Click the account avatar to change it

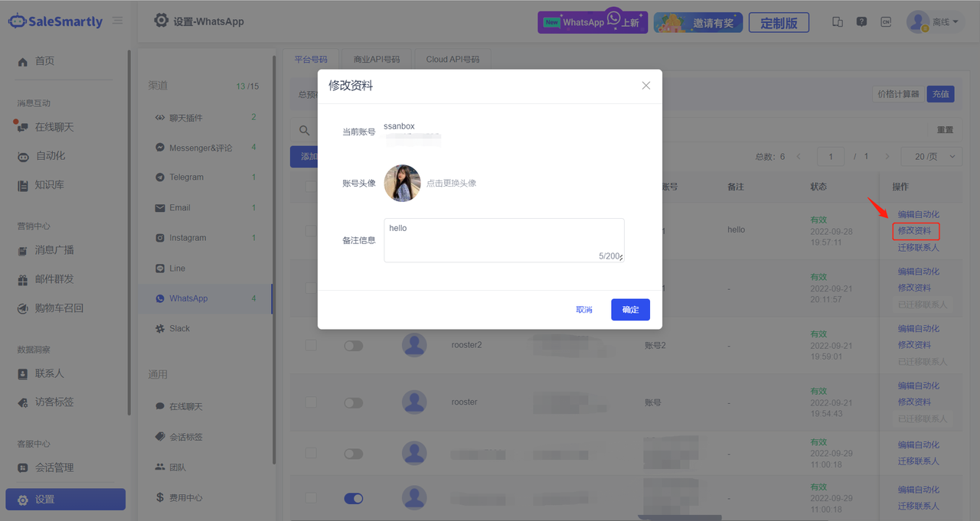[402, 183]
